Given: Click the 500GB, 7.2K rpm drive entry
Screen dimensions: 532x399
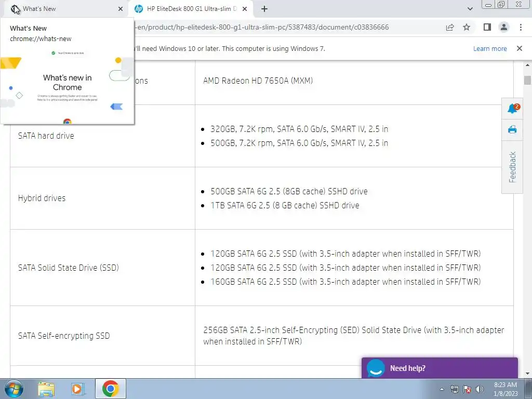Looking at the screenshot, I should [299, 143].
